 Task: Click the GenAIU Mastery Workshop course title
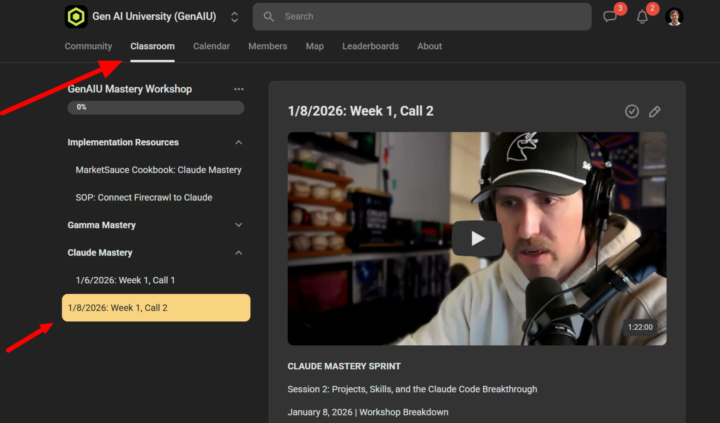130,89
